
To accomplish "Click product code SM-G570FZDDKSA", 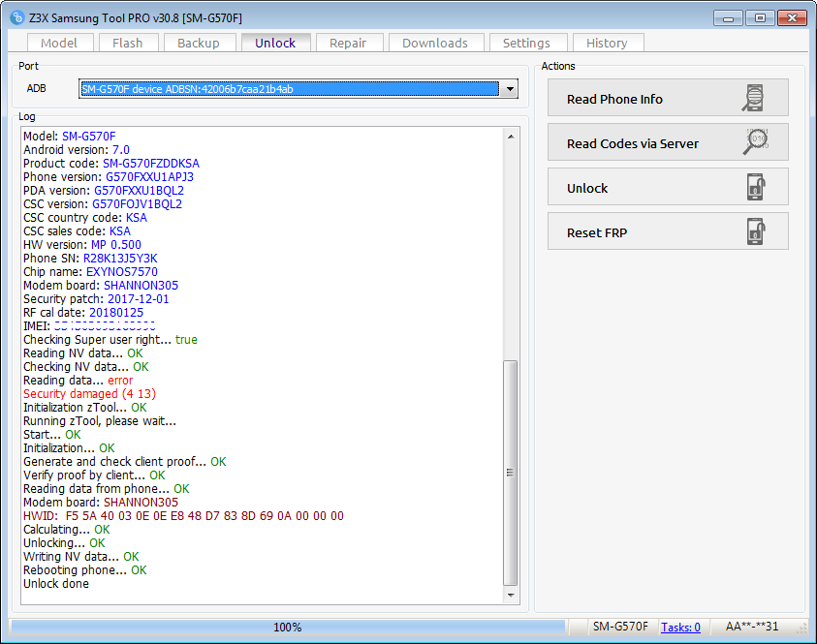I will 151,164.
